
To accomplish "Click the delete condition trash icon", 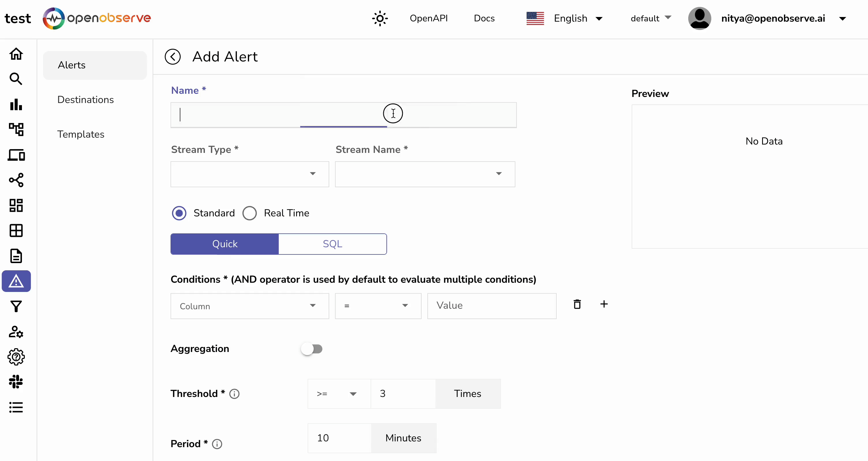I will pyautogui.click(x=577, y=304).
